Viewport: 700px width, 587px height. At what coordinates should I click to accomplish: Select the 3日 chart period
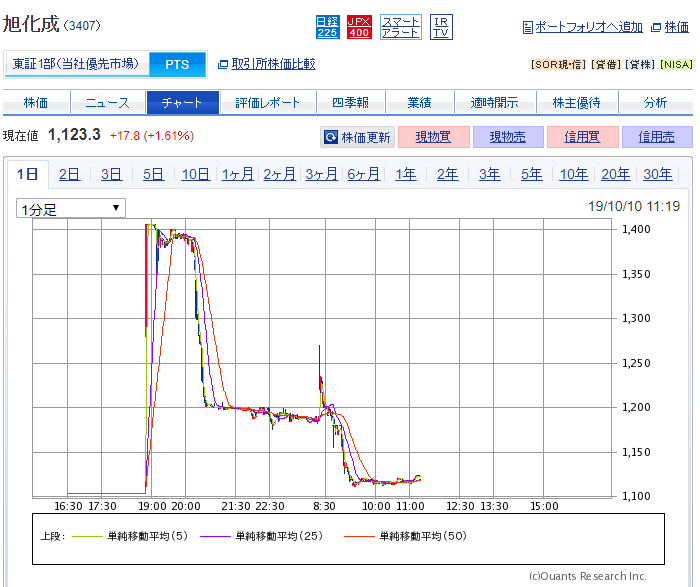[112, 174]
